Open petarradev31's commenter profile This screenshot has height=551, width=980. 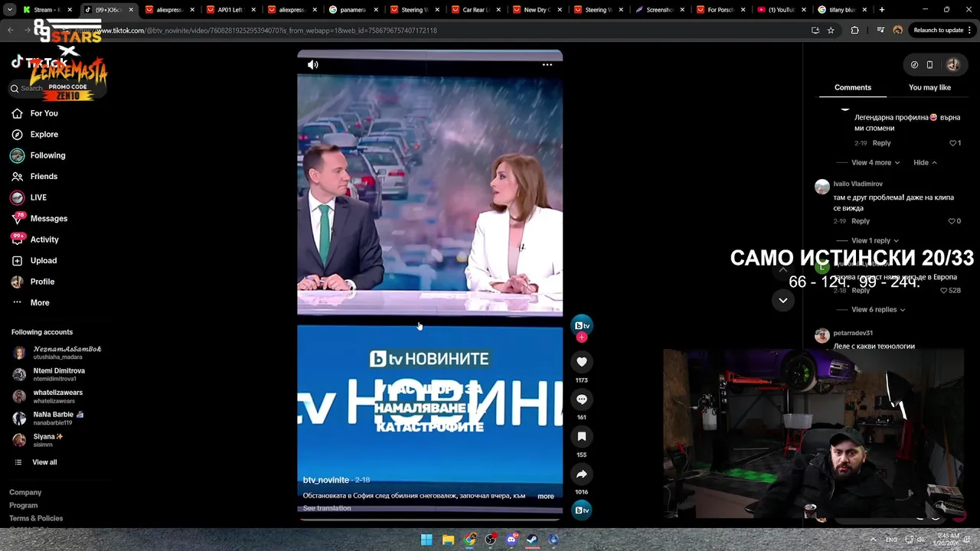point(852,333)
